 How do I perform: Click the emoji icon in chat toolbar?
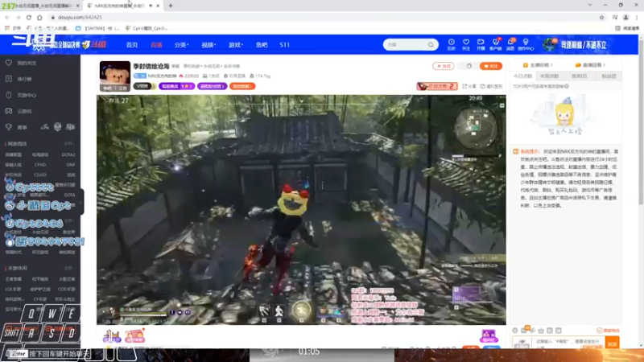coord(515,331)
